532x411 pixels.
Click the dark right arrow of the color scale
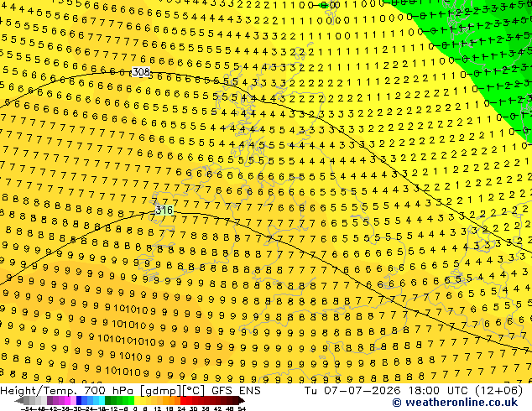(241, 400)
